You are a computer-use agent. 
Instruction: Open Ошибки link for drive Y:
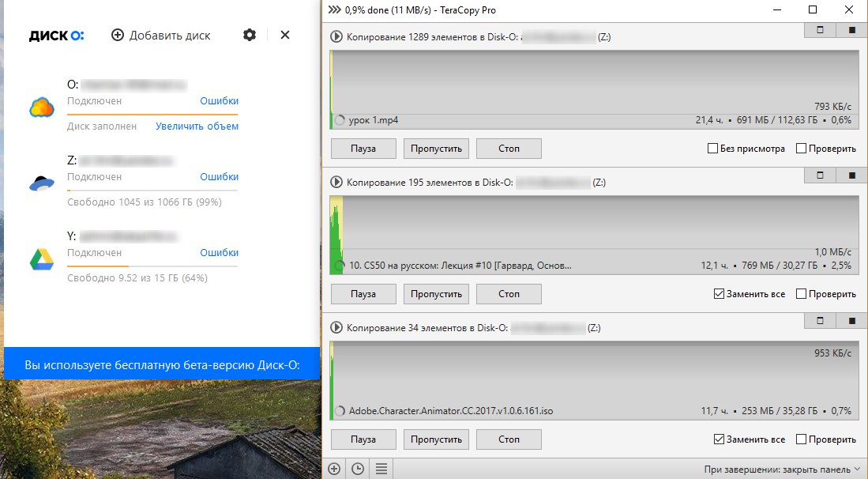tap(220, 252)
